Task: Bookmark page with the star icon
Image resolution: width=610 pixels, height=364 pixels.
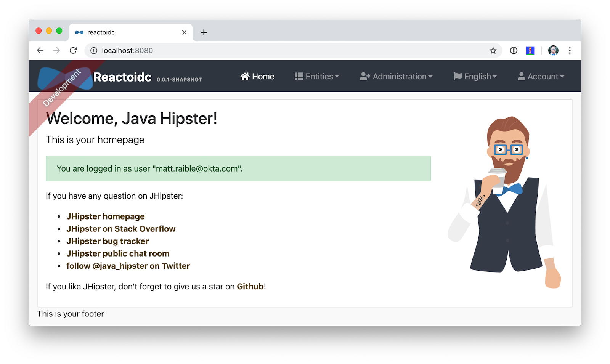Action: [493, 51]
